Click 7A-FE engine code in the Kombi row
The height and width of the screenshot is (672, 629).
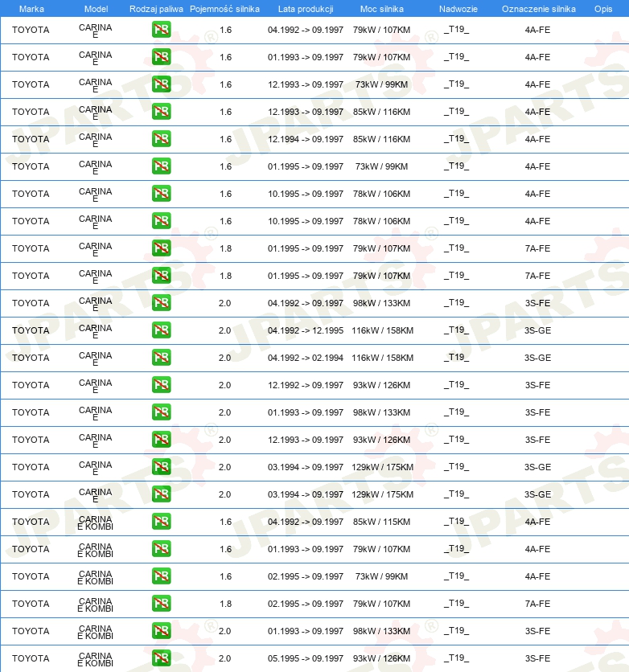537,604
